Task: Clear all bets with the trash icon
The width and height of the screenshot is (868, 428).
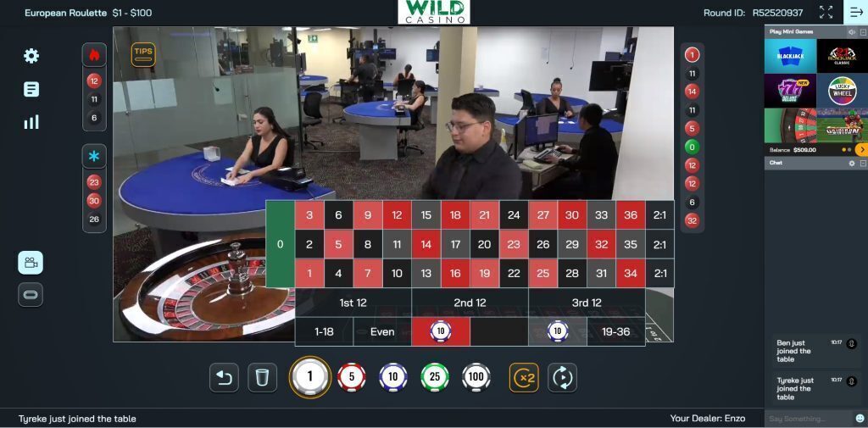Action: (263, 378)
